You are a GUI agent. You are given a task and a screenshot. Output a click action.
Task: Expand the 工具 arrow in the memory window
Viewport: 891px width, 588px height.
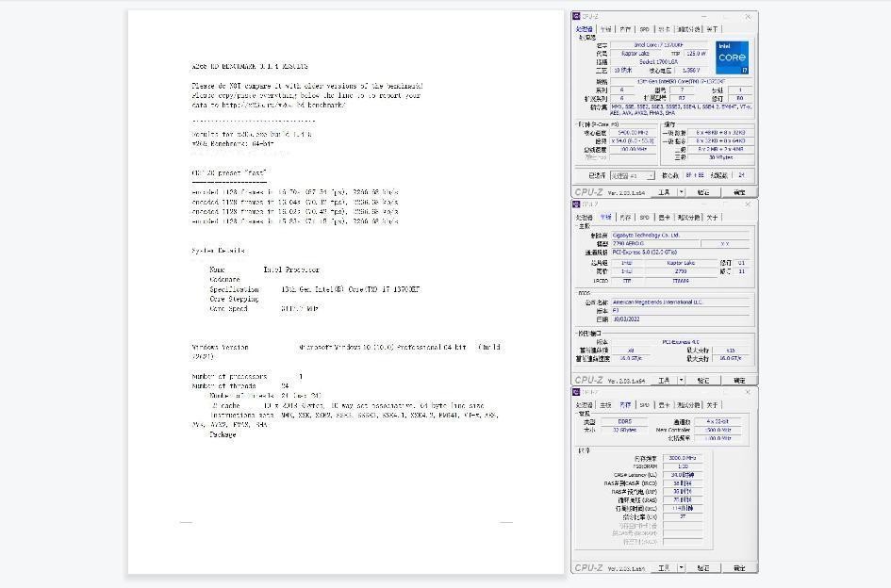pyautogui.click(x=682, y=567)
